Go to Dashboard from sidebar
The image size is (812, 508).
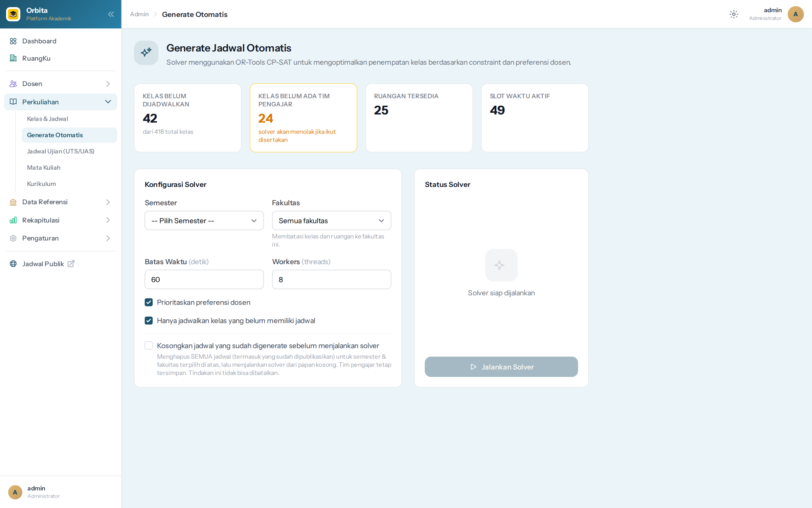61,41
